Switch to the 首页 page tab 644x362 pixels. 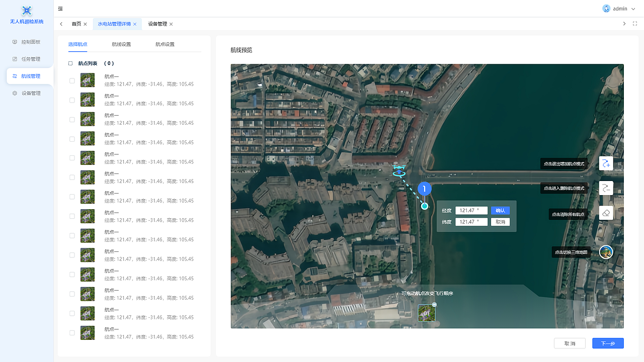click(76, 24)
